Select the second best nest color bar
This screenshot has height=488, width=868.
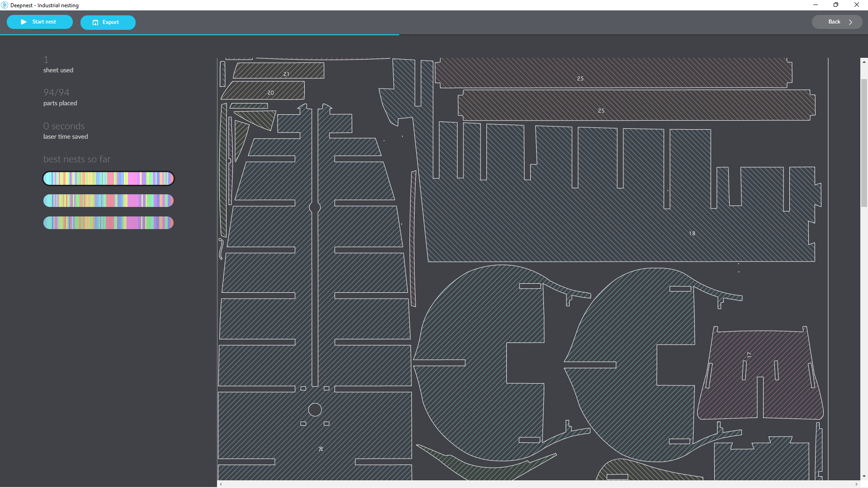tap(108, 201)
